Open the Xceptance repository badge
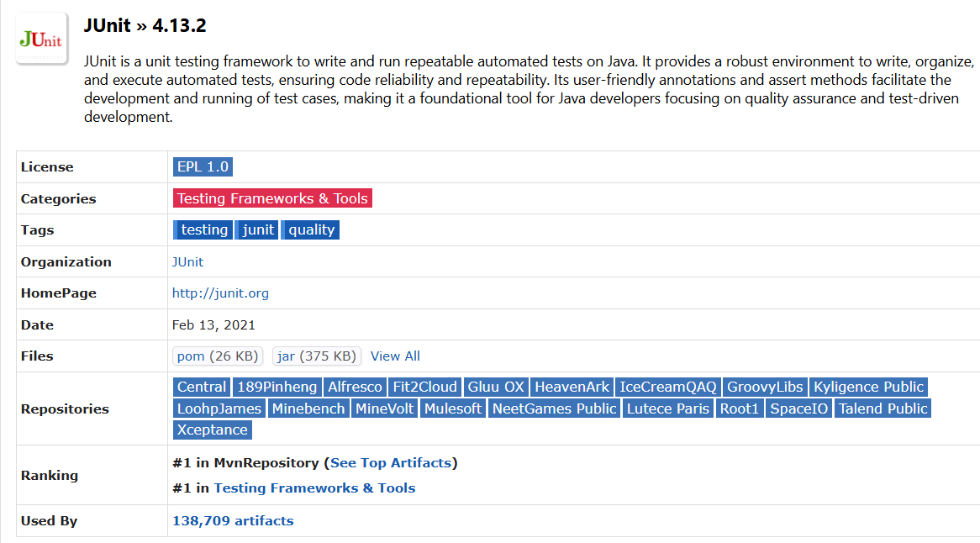This screenshot has height=543, width=980. pyautogui.click(x=213, y=430)
